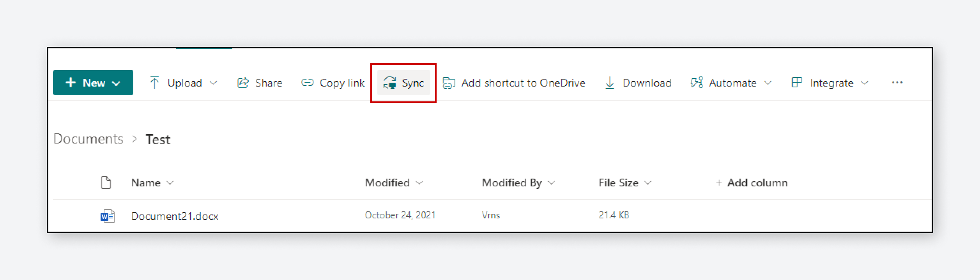Viewport: 980px width, 280px height.
Task: Open Document21.docx
Action: pyautogui.click(x=175, y=216)
